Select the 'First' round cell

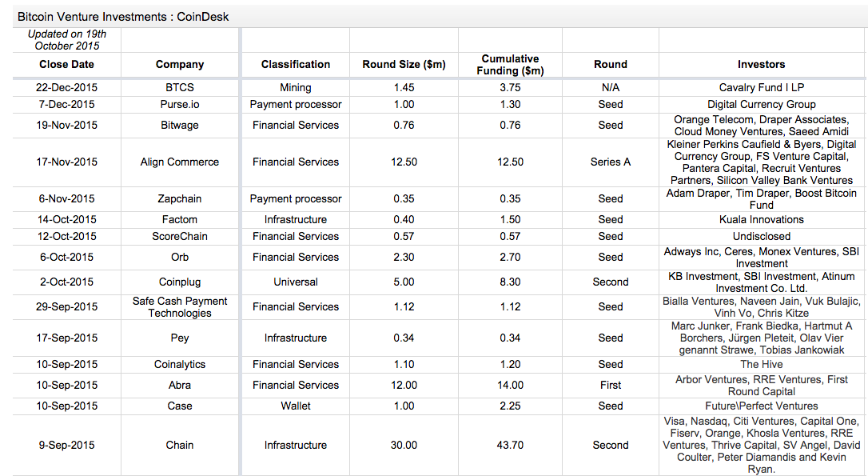[611, 385]
